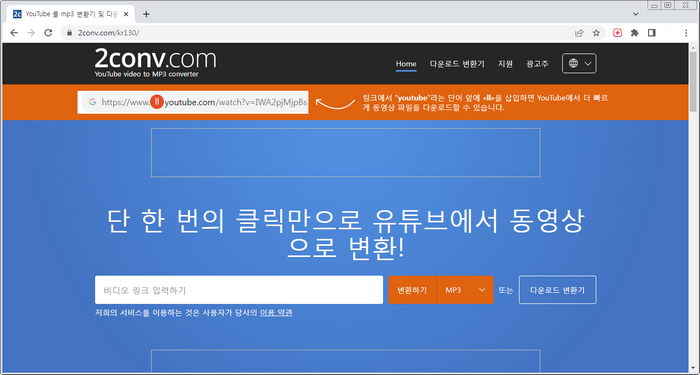Select the YouTube mp3 converter tab
Viewport: 700px width, 375px height.
coord(71,14)
